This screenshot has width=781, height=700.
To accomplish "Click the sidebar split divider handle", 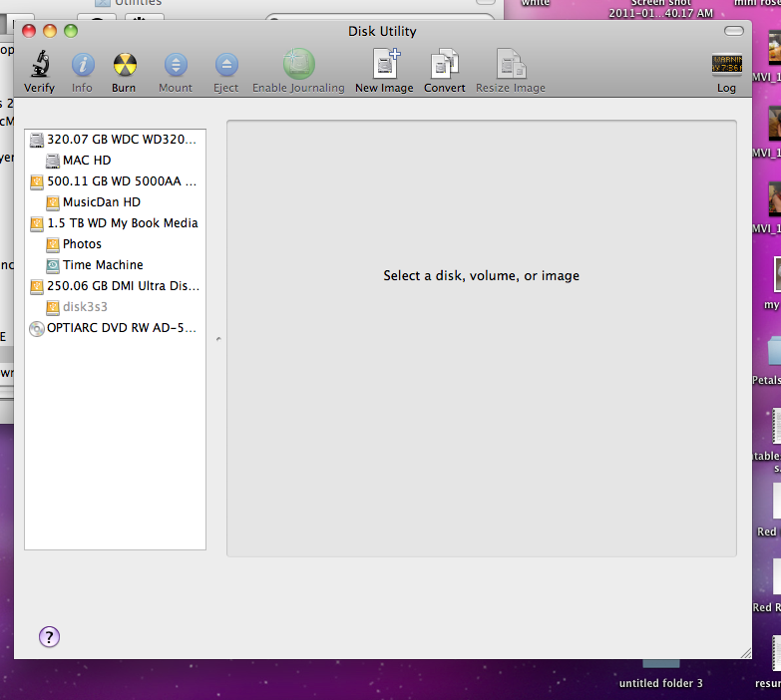I will (x=218, y=339).
